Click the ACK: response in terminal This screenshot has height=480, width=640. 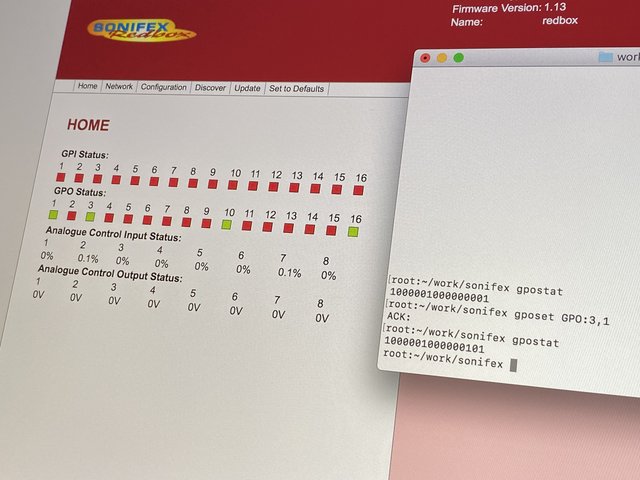click(398, 316)
